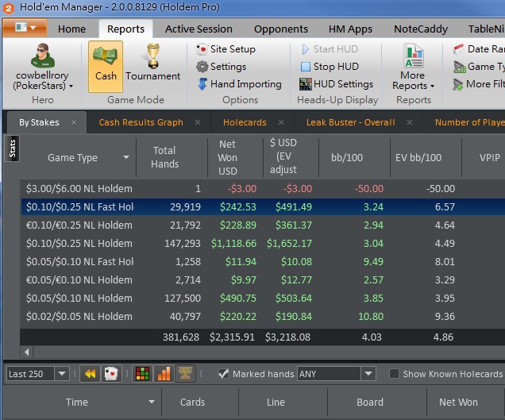Expand the More Reports dropdown arrow
The image size is (505, 420).
point(432,86)
